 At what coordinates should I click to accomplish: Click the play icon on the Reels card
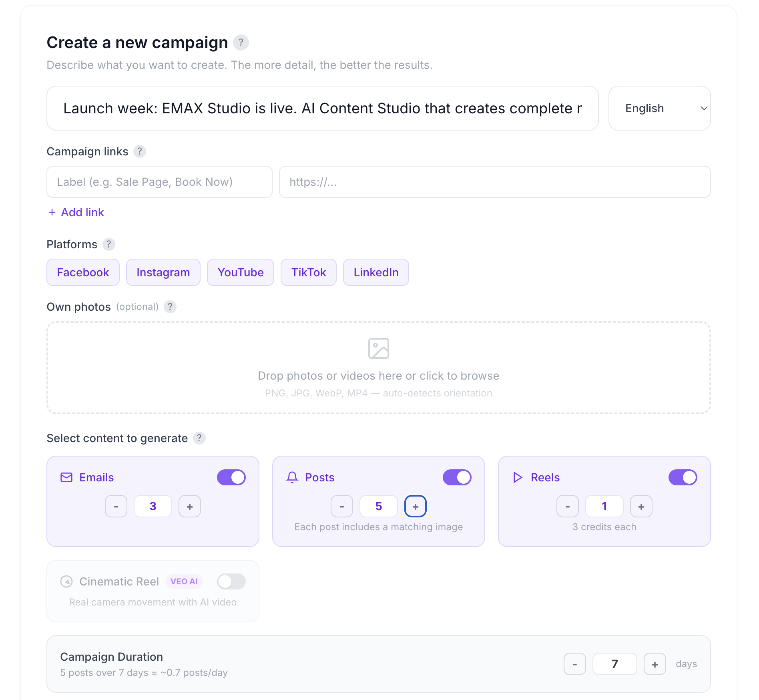click(x=517, y=477)
